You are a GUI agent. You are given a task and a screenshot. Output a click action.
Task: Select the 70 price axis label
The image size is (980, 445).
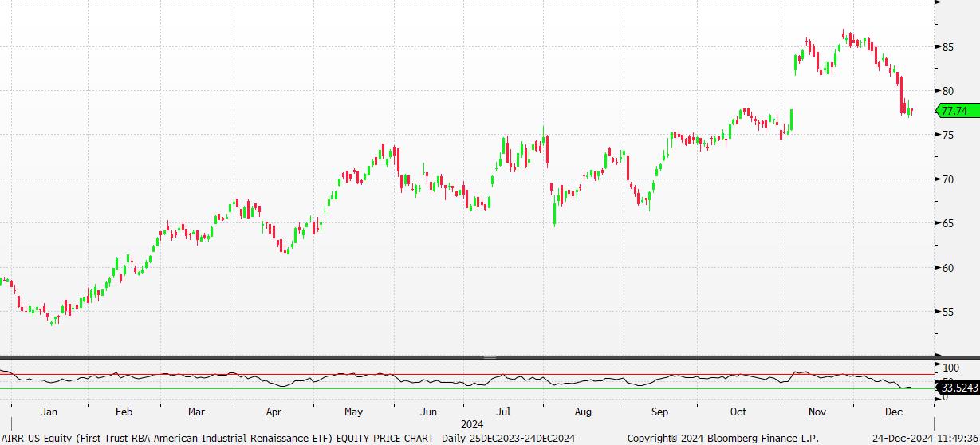pyautogui.click(x=949, y=179)
